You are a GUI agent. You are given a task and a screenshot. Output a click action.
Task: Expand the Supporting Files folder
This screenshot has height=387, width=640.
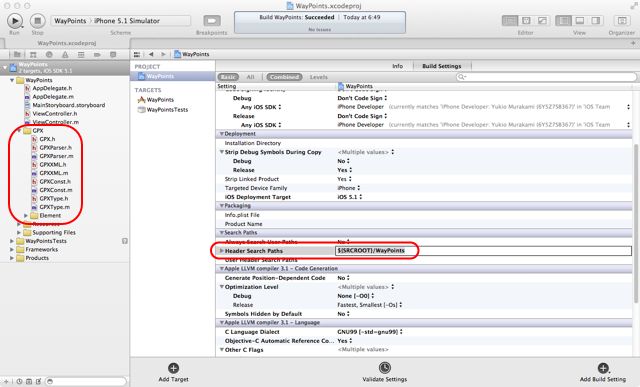click(x=19, y=233)
